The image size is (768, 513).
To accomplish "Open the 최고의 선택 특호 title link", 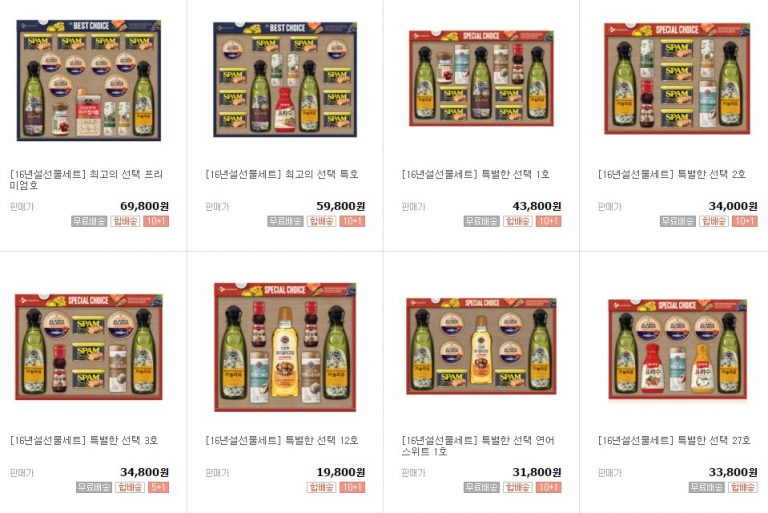I will [x=282, y=174].
